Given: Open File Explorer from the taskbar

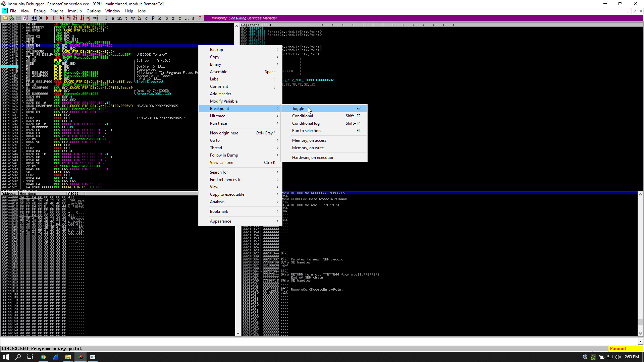Looking at the screenshot, I should click(68, 357).
